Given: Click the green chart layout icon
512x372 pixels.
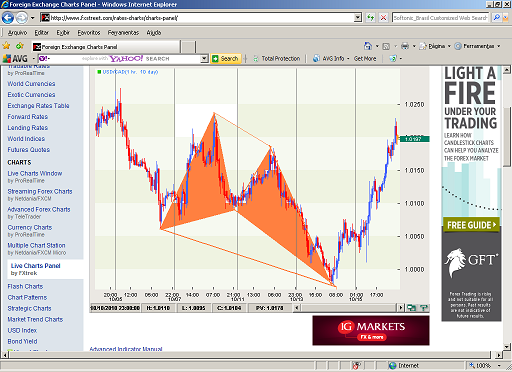Looking at the screenshot, I should [411, 308].
